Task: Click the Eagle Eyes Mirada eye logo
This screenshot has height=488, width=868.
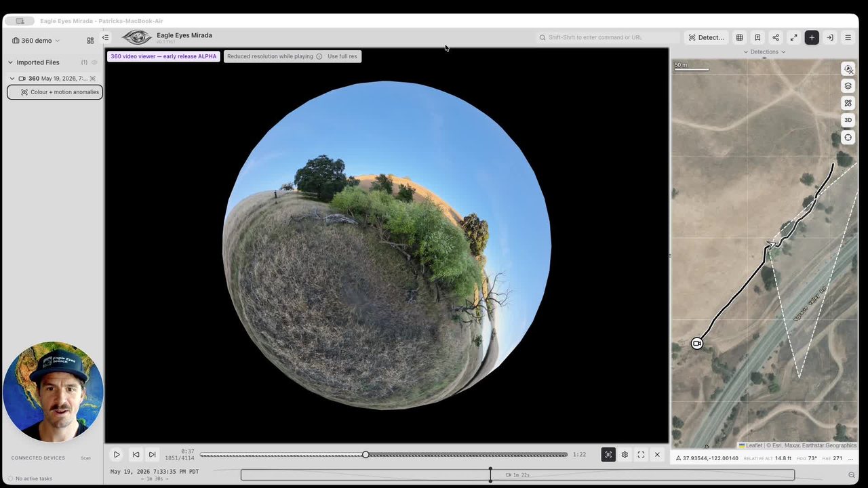Action: tap(136, 37)
